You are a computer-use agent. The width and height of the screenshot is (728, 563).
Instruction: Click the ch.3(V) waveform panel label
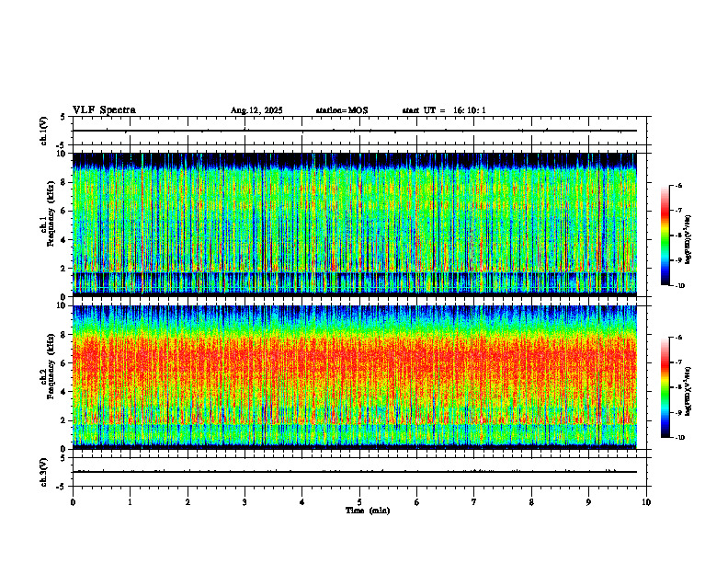click(x=44, y=472)
